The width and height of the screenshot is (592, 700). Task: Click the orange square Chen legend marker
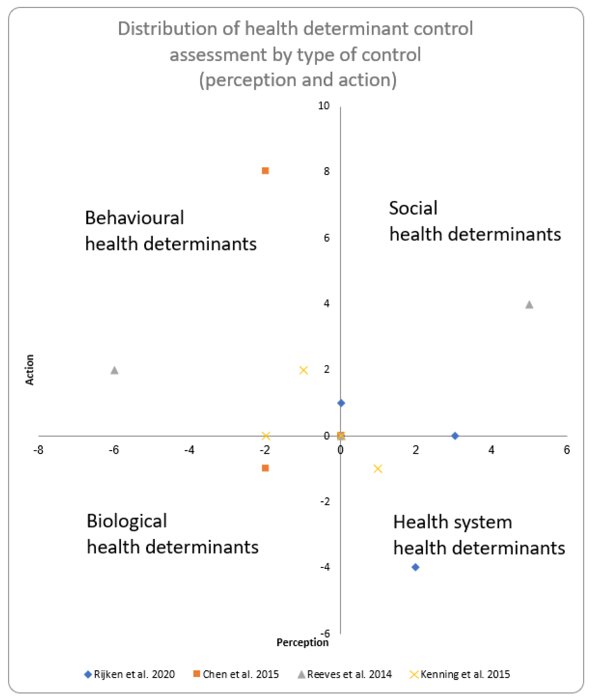(197, 673)
